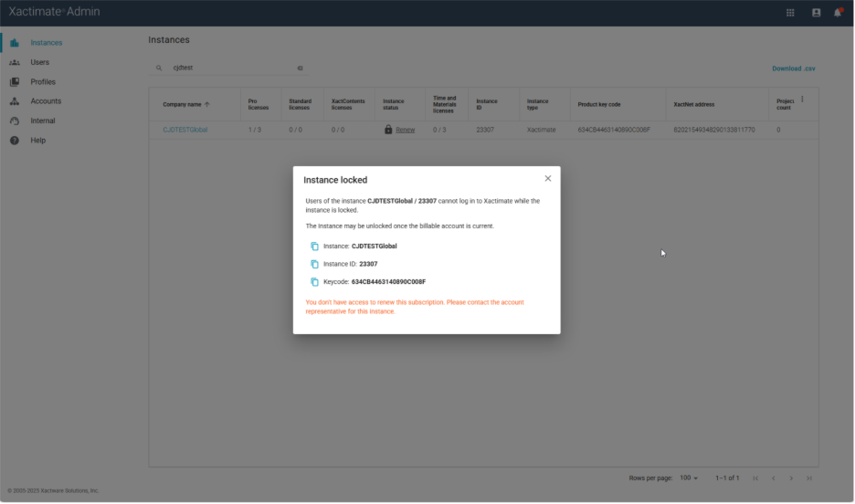The image size is (855, 504).
Task: Open table column options menu
Action: pos(802,100)
